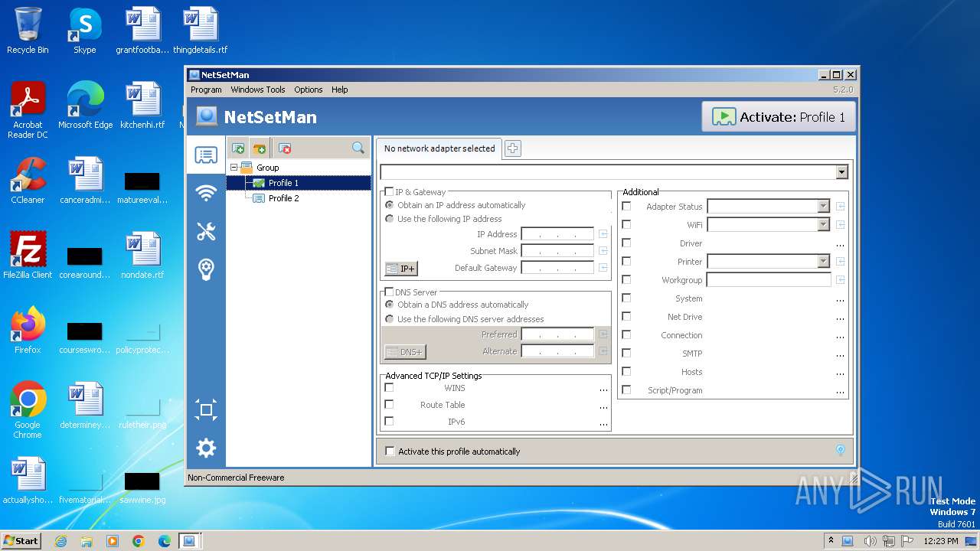Click the Activate: Profile 1 button
This screenshot has height=551, width=980.
click(x=779, y=117)
